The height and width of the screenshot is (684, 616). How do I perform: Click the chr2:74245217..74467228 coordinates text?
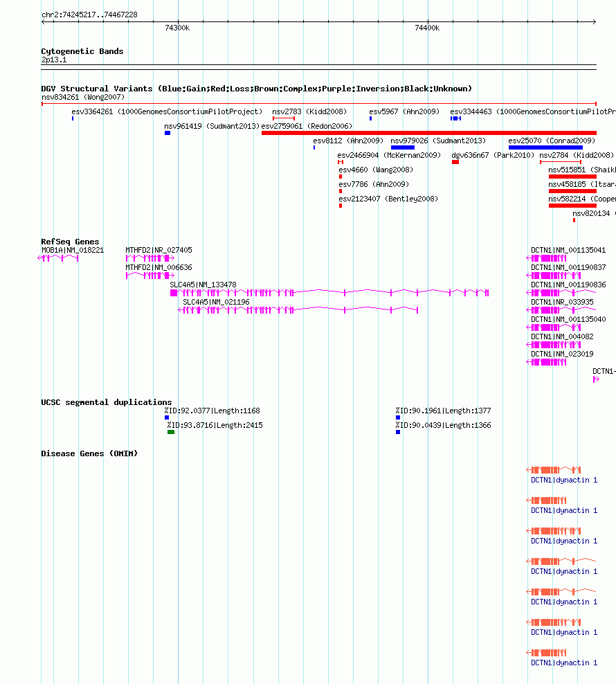89,15
